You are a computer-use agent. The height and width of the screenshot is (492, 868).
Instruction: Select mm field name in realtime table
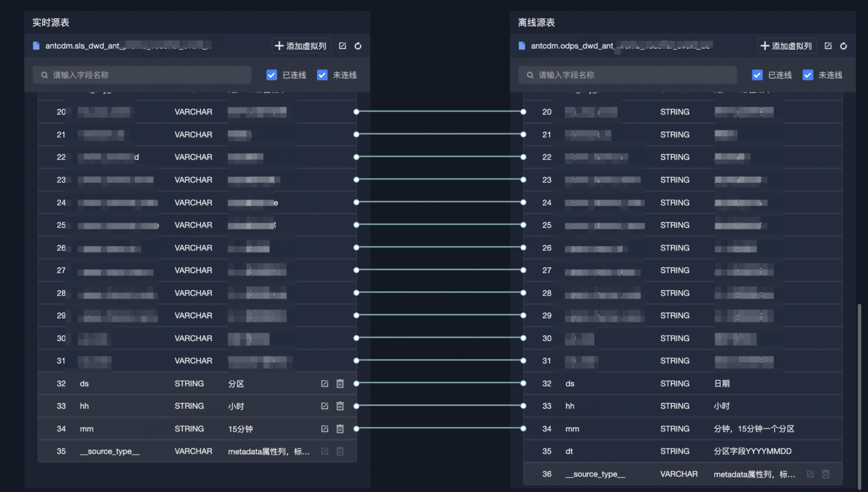click(x=87, y=429)
